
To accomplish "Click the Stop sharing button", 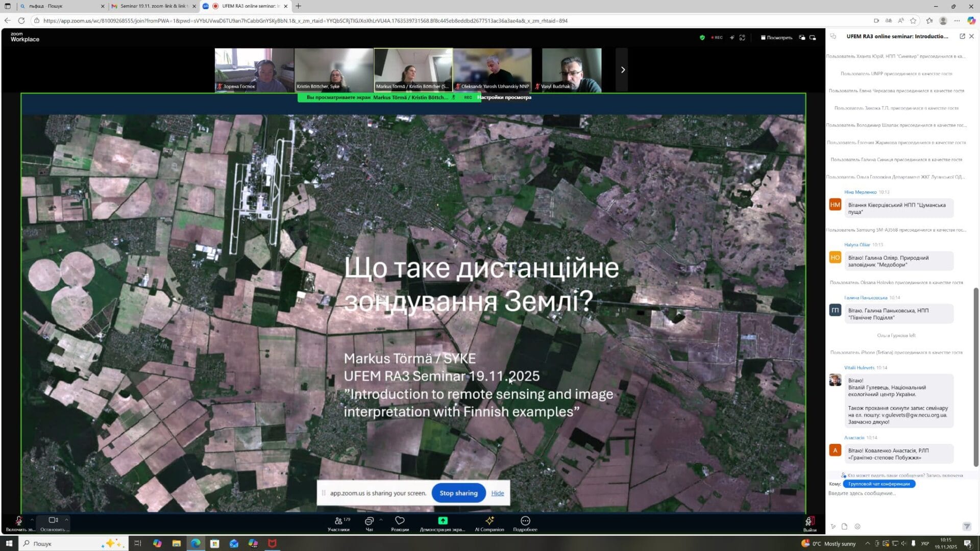I will 458,493.
